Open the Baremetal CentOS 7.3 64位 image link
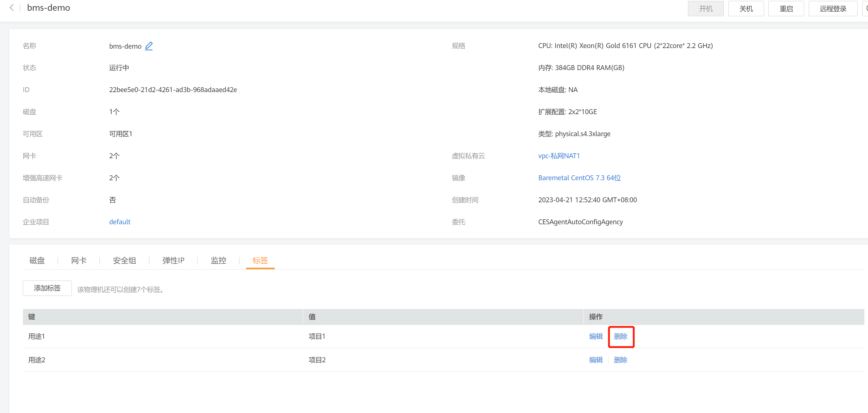The height and width of the screenshot is (413, 868). (579, 178)
